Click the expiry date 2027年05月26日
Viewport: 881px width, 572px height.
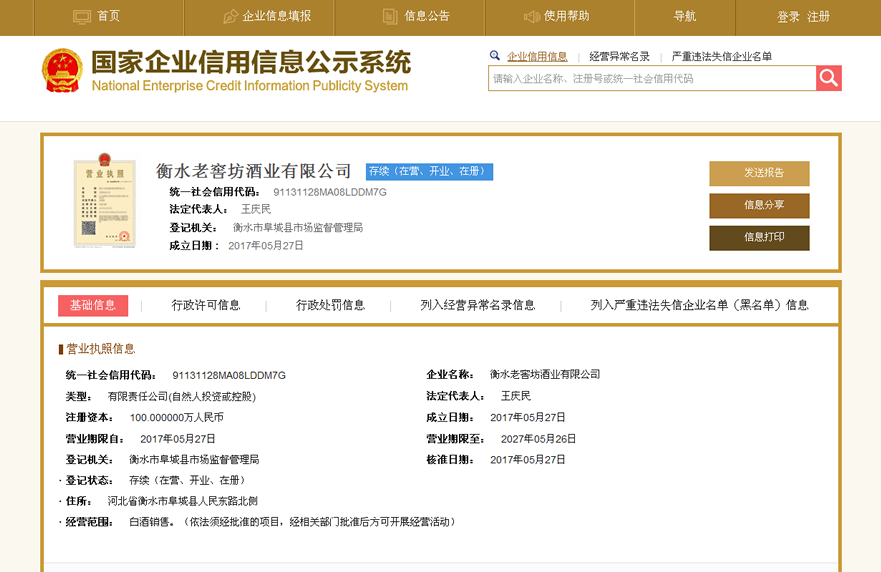click(x=538, y=439)
